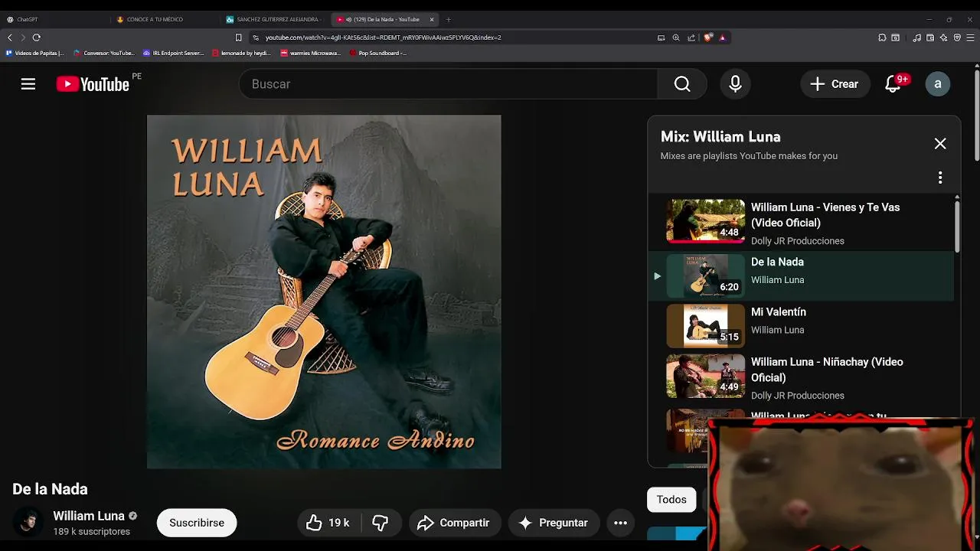The width and height of the screenshot is (980, 551).
Task: Play Mi Valentín from the mix
Action: click(801, 326)
